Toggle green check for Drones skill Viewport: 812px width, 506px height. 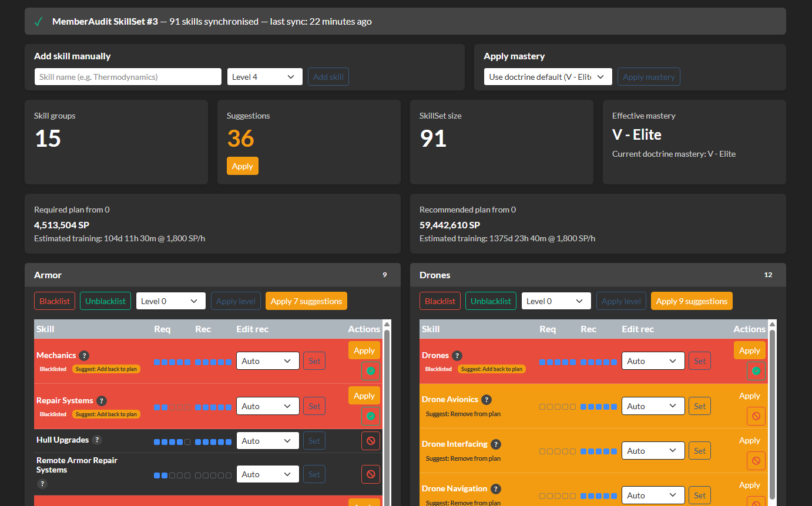click(756, 371)
